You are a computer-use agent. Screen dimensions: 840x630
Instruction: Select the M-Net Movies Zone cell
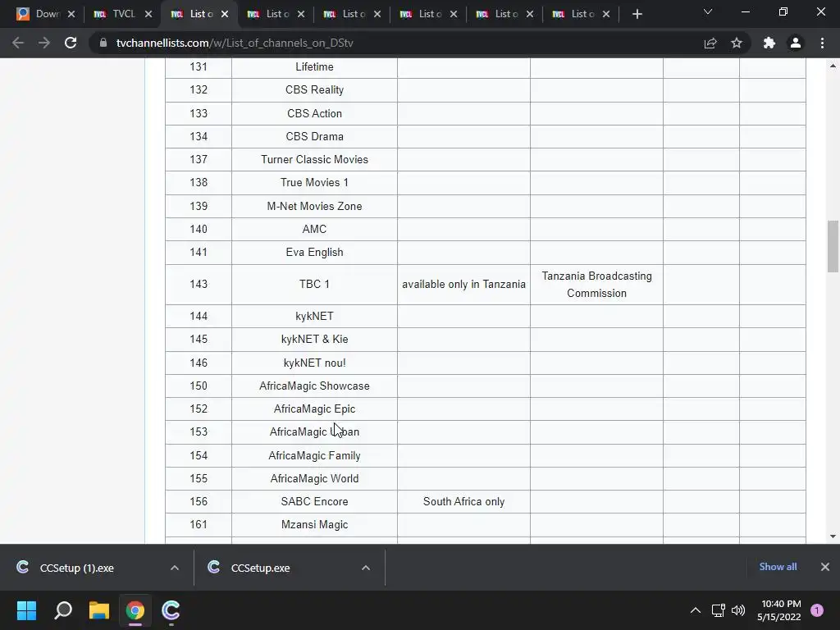(314, 206)
